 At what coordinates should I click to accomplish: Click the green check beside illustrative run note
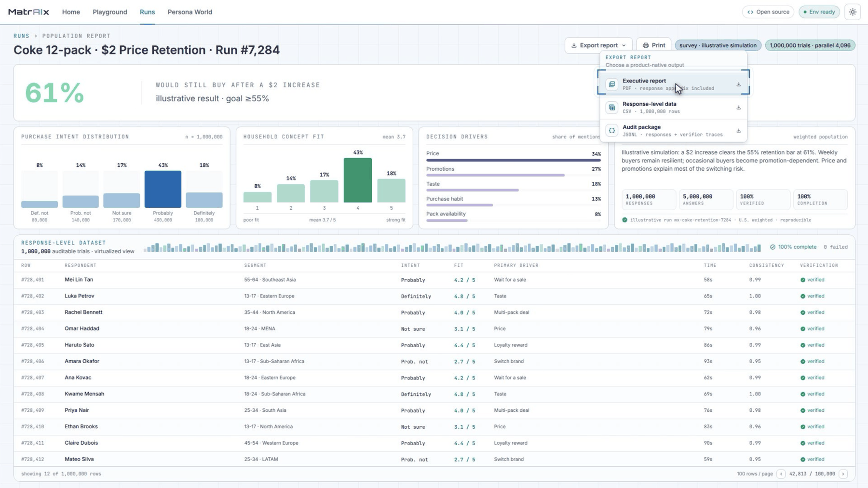tap(624, 220)
